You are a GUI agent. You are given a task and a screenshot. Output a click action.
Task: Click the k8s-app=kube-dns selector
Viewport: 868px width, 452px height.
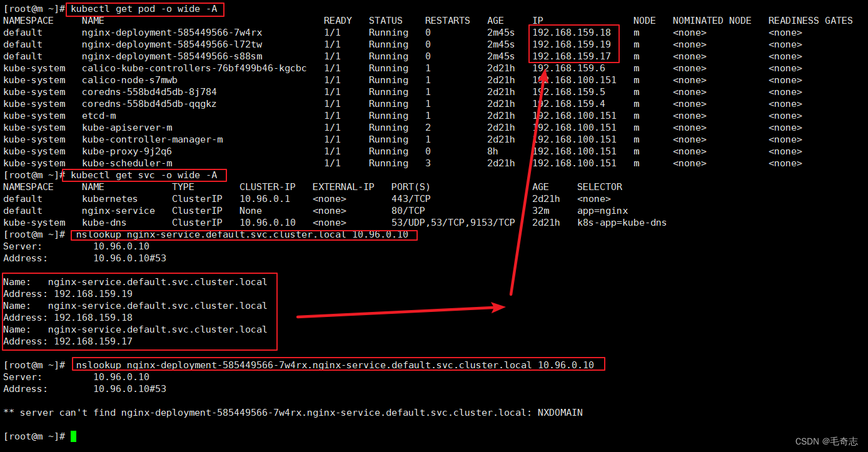coord(622,223)
